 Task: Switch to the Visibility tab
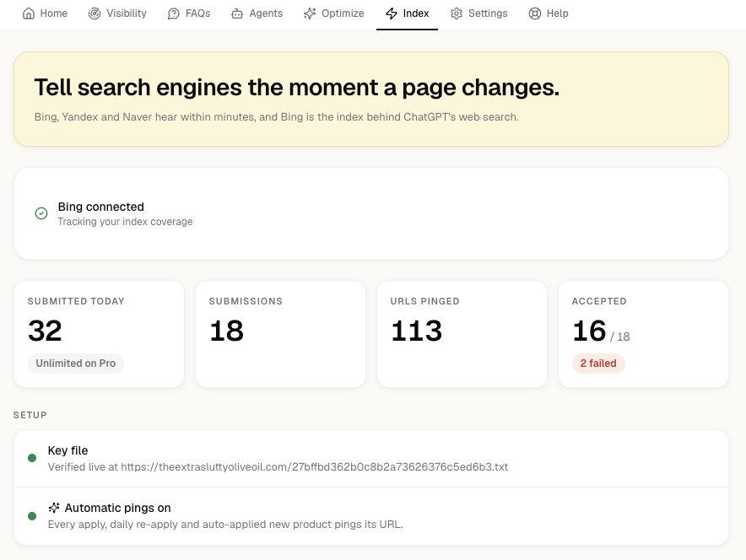117,13
